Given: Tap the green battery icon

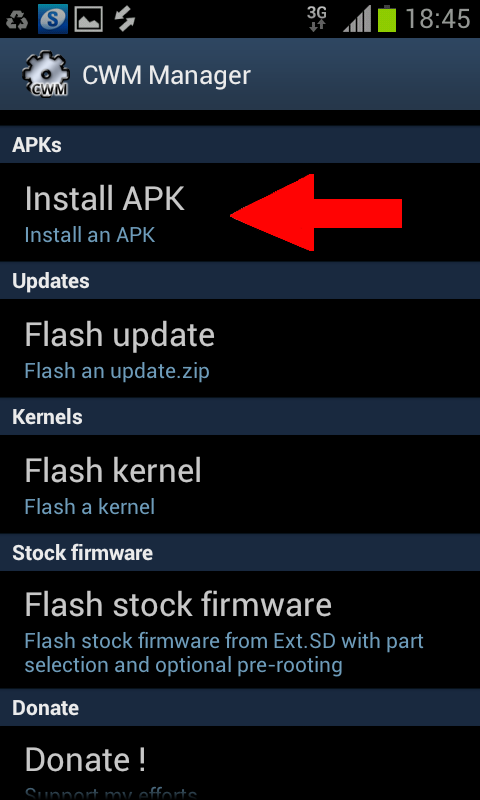Looking at the screenshot, I should [x=387, y=19].
